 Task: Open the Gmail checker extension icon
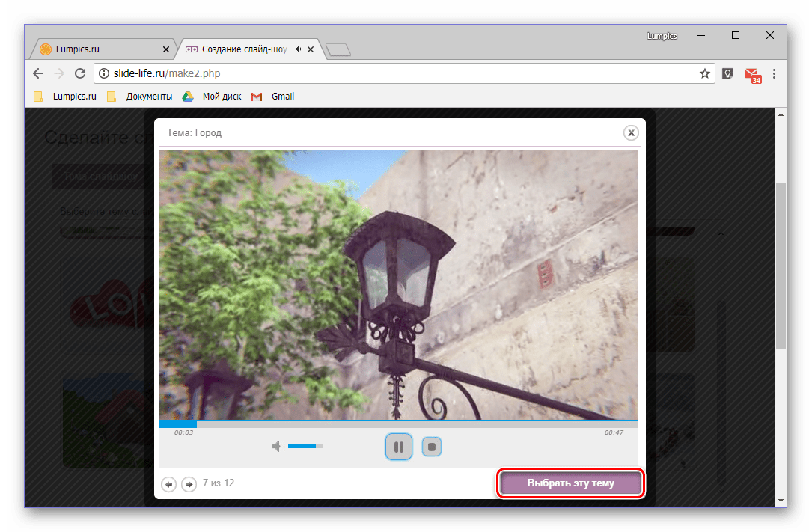click(753, 75)
